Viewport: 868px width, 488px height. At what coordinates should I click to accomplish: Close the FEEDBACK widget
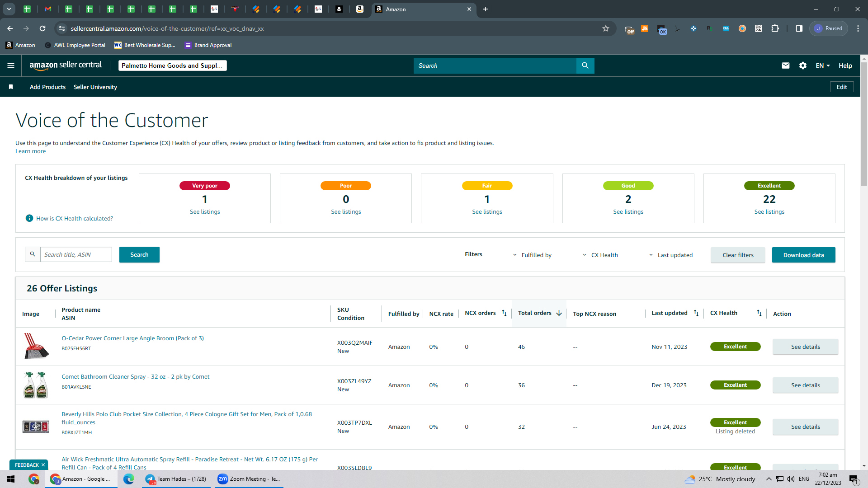[x=43, y=465]
